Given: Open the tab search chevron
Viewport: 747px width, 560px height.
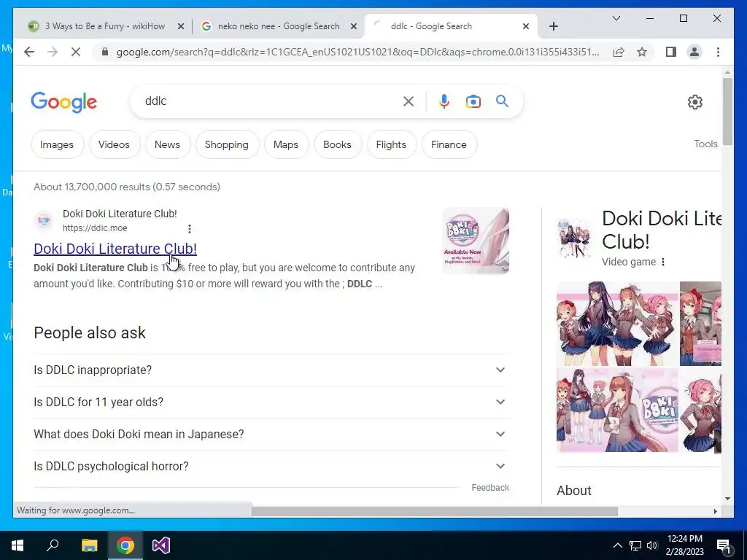Looking at the screenshot, I should point(616,18).
